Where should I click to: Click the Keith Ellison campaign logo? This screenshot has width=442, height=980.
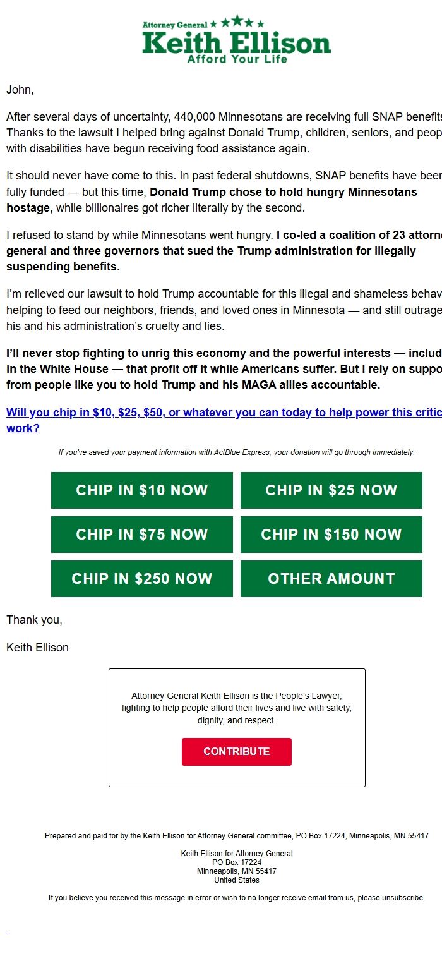pos(236,41)
